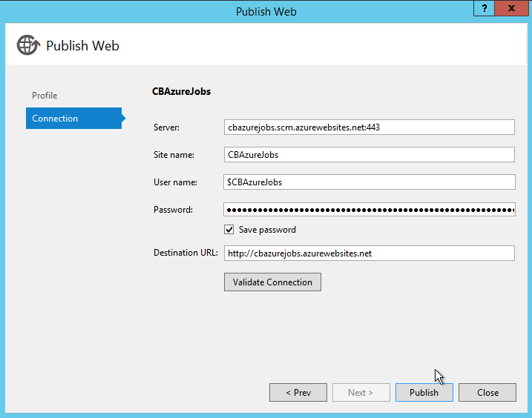This screenshot has height=418, width=532.
Task: Click into the Password field
Action: click(370, 210)
